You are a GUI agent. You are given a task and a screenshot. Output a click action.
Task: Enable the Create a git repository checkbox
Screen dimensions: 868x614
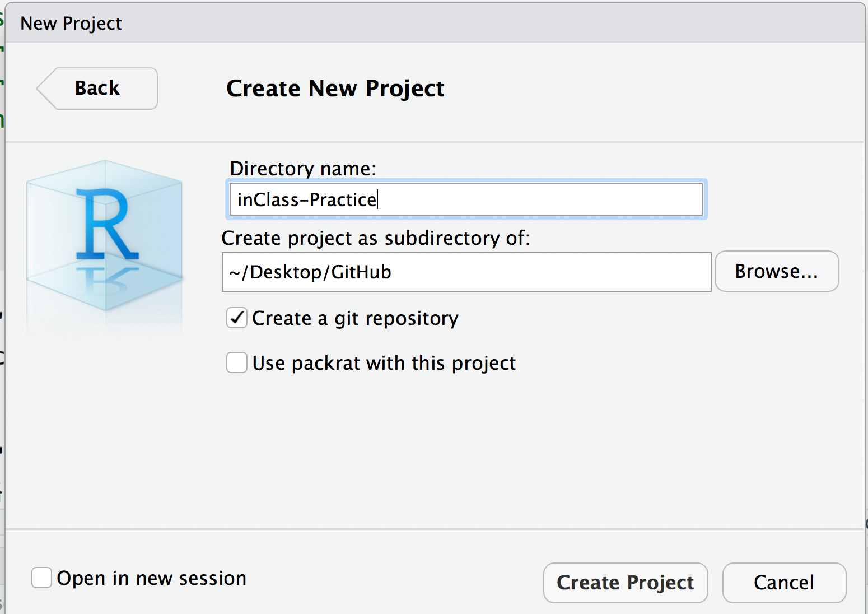237,318
